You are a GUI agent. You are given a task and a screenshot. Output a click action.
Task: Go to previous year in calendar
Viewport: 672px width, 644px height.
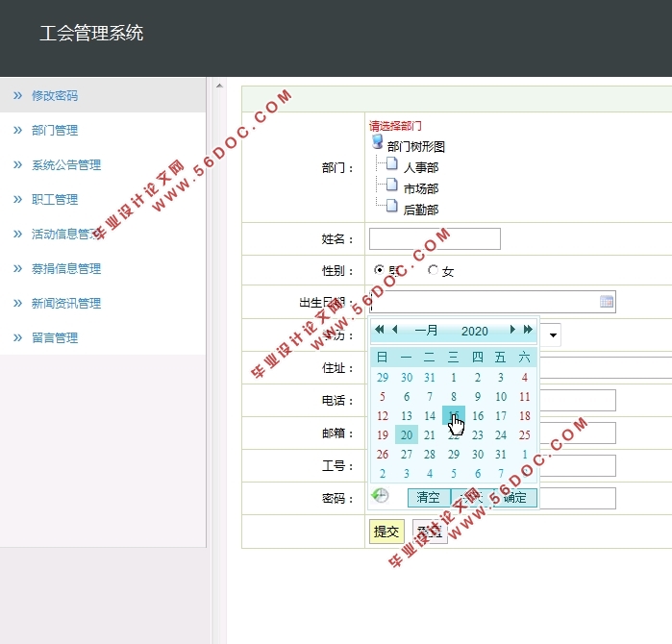click(380, 330)
